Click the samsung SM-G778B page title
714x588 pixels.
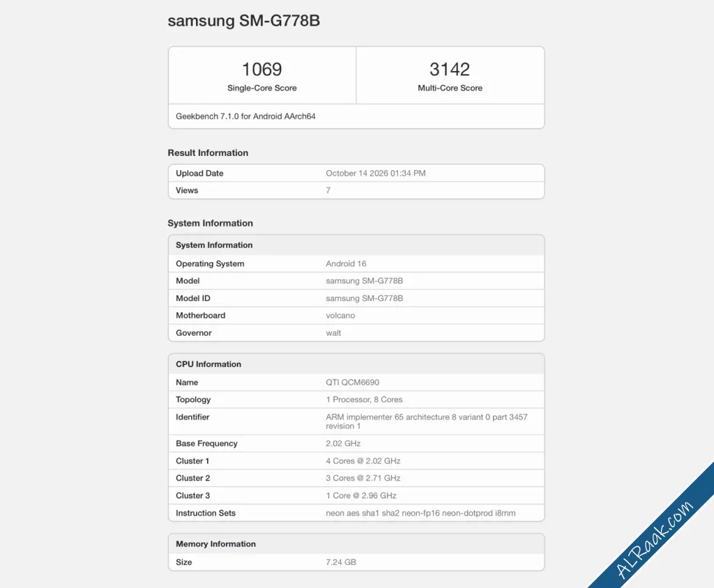click(243, 21)
